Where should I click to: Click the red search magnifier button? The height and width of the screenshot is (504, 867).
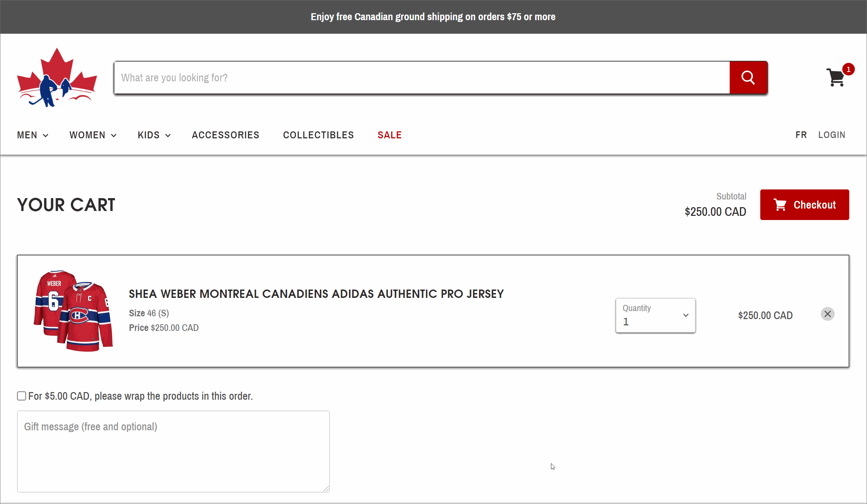748,78
